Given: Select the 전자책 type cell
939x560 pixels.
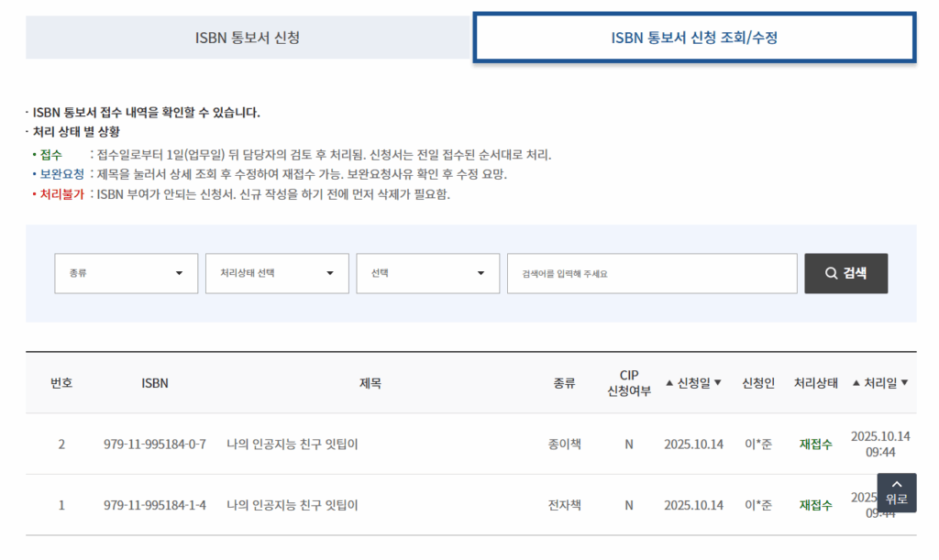Looking at the screenshot, I should pyautogui.click(x=564, y=505).
